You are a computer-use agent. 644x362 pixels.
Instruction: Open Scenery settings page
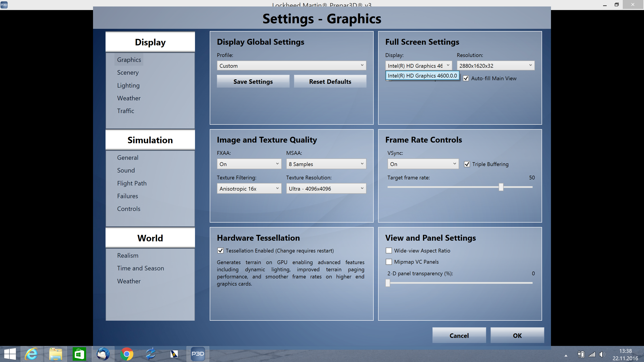tap(128, 72)
